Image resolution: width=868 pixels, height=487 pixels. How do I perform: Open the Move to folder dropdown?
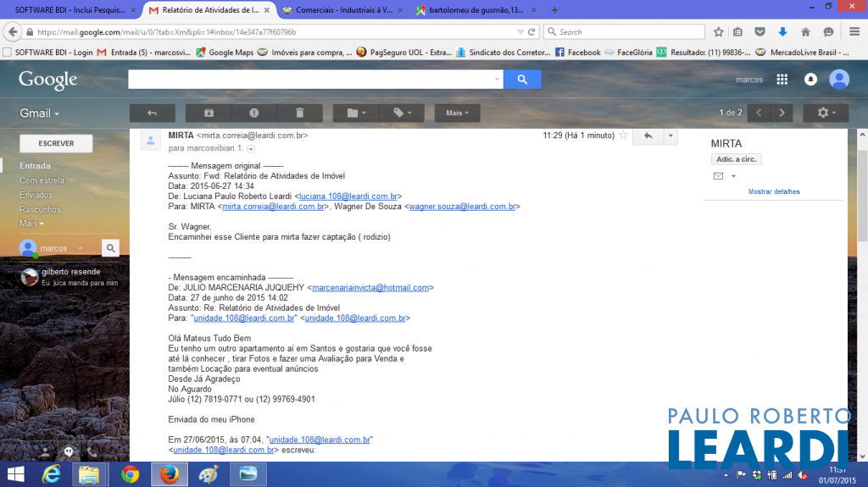pos(356,113)
